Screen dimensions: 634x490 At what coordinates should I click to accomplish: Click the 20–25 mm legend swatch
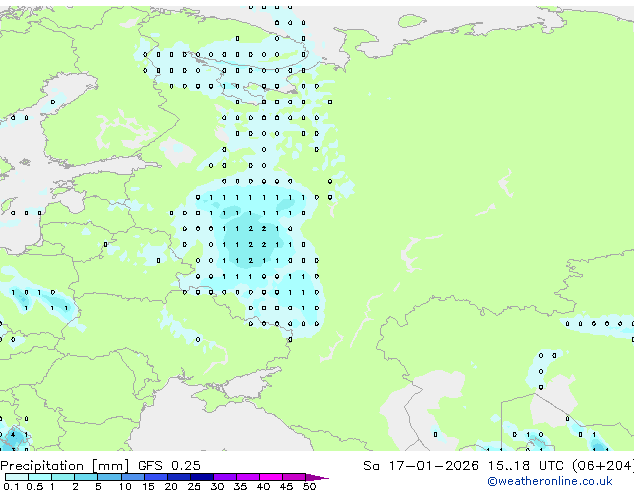pyautogui.click(x=178, y=477)
